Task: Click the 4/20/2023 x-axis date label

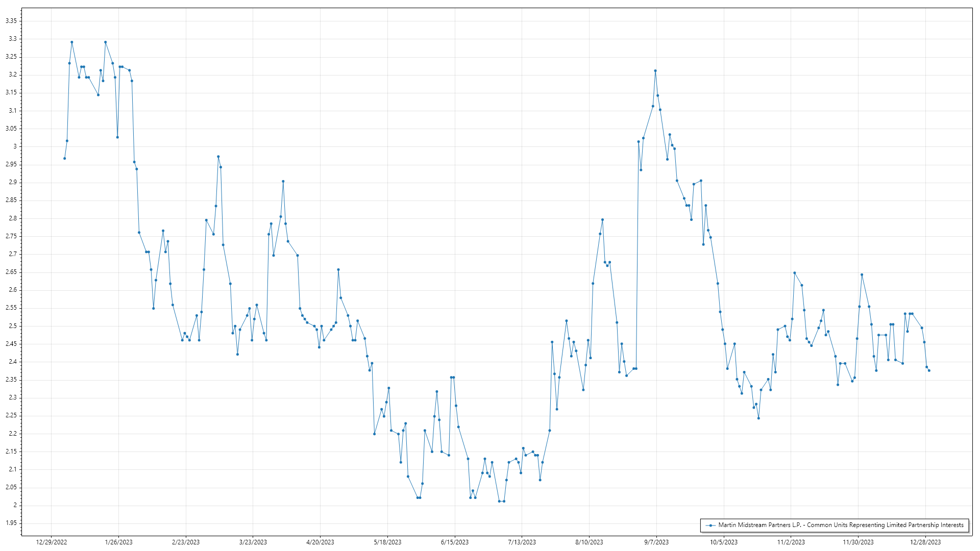Action: tap(320, 542)
